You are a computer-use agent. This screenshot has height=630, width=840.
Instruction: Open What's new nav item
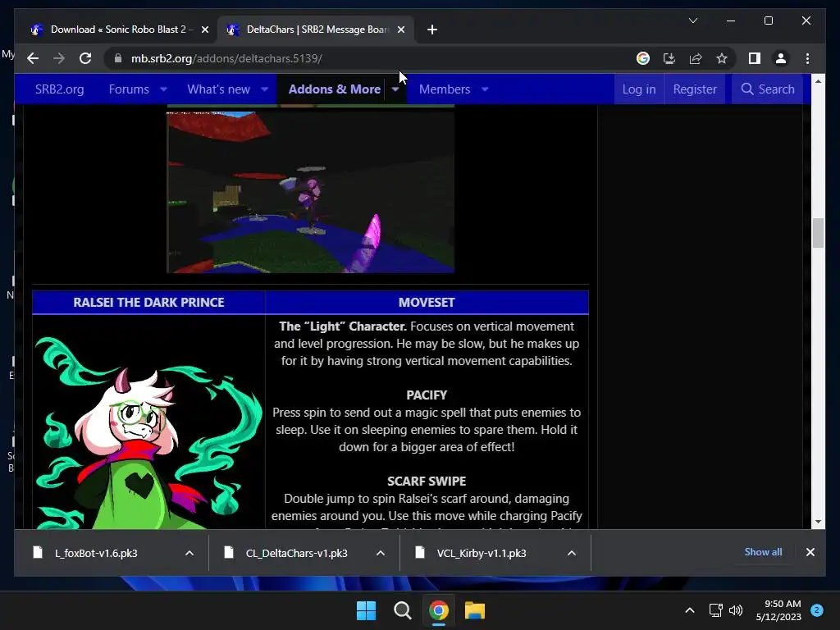[x=218, y=89]
